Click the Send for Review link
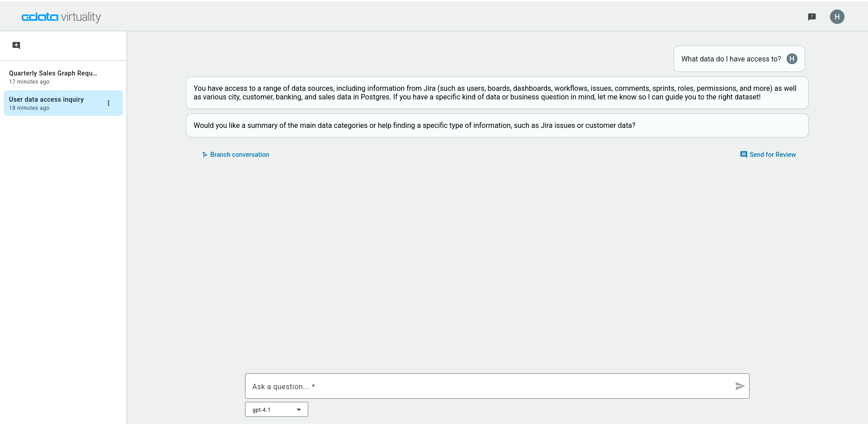The image size is (868, 424). (772, 155)
